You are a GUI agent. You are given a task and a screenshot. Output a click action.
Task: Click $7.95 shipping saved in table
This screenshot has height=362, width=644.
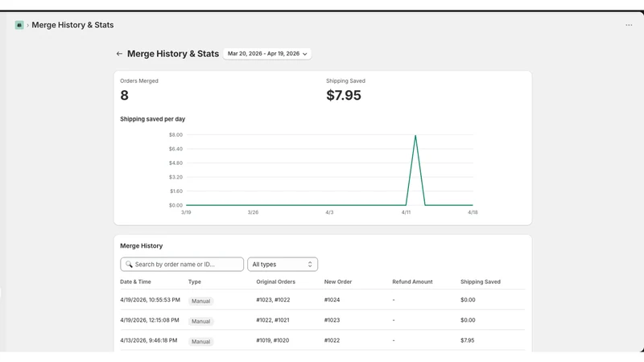point(468,340)
